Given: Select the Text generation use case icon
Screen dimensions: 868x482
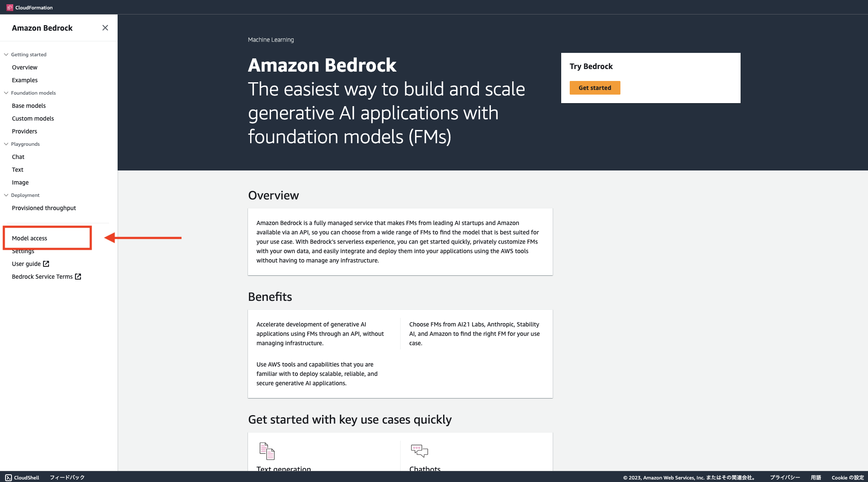Looking at the screenshot, I should [x=267, y=450].
